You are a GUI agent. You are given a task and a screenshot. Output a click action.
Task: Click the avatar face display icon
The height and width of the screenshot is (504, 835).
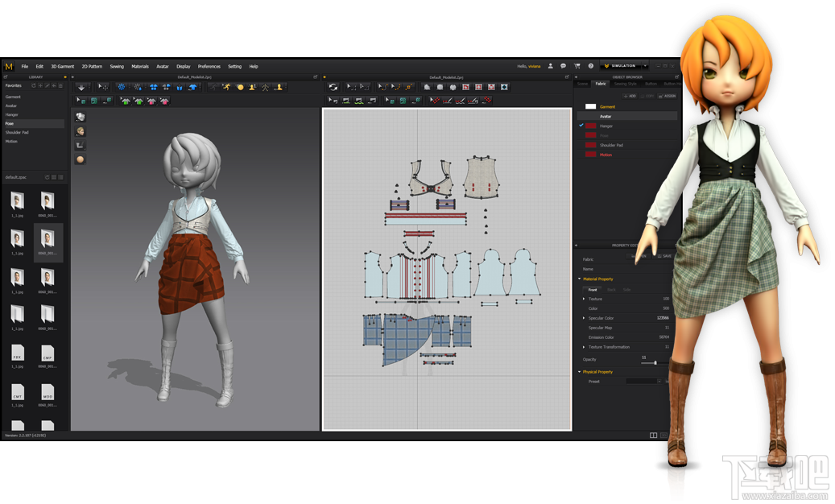click(x=80, y=130)
